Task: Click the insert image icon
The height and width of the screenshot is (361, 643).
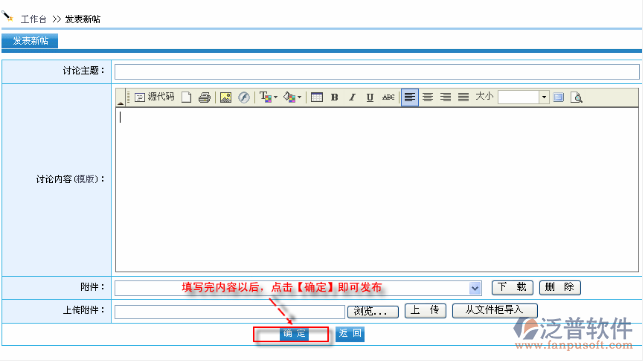Action: 226,98
